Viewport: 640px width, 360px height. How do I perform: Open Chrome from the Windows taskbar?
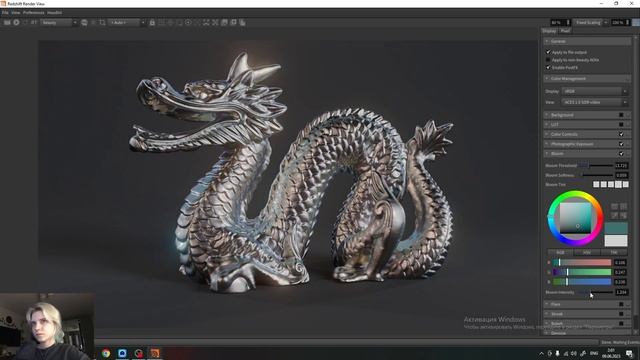click(106, 353)
